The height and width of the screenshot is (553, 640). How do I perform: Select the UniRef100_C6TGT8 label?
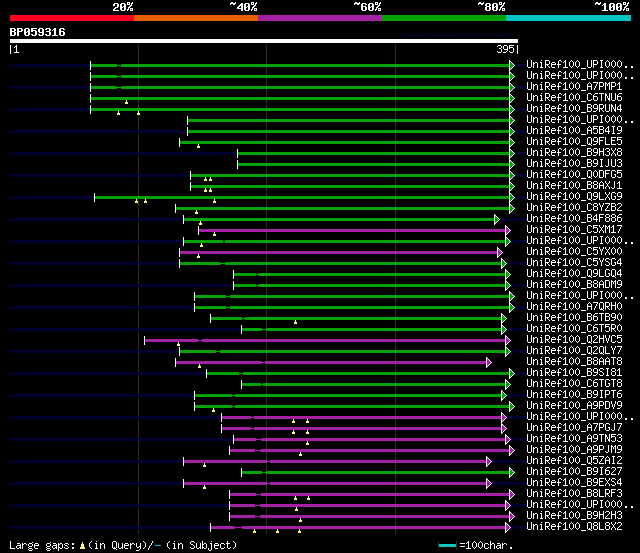574,384
